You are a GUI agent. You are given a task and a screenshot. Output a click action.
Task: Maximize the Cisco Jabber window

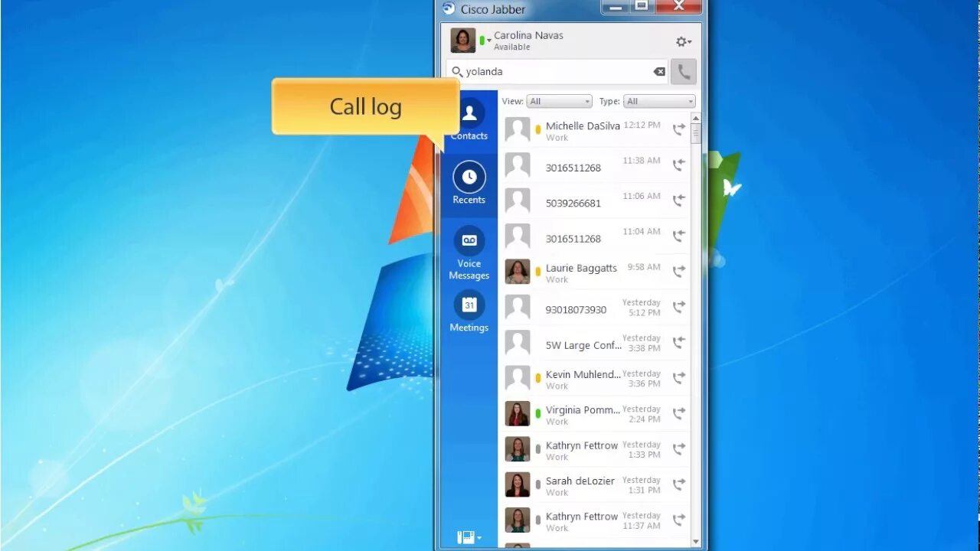(x=642, y=7)
